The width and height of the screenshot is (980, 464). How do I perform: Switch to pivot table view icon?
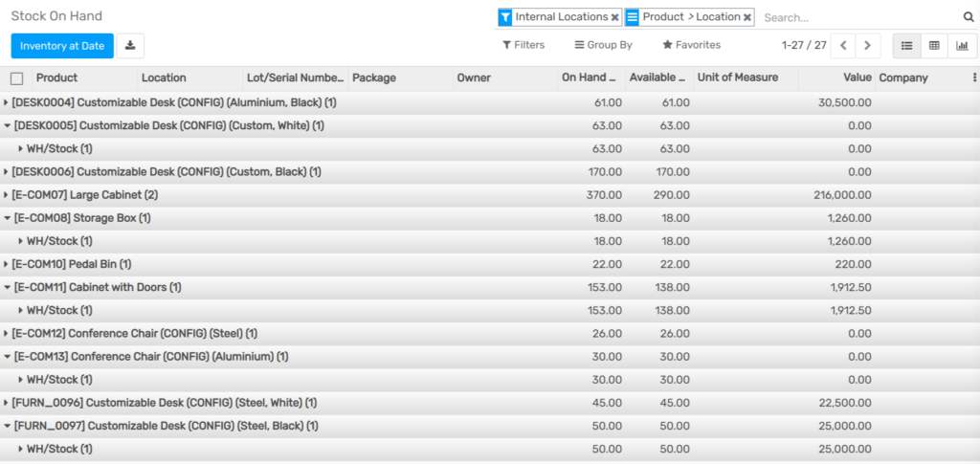pyautogui.click(x=934, y=46)
